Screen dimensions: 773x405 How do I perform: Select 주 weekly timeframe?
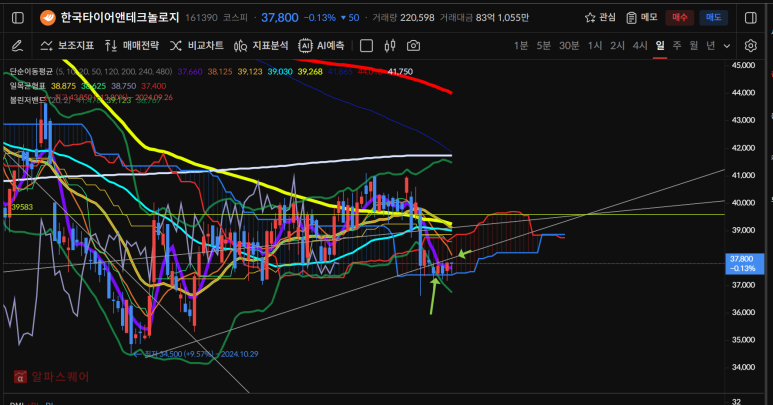point(677,46)
